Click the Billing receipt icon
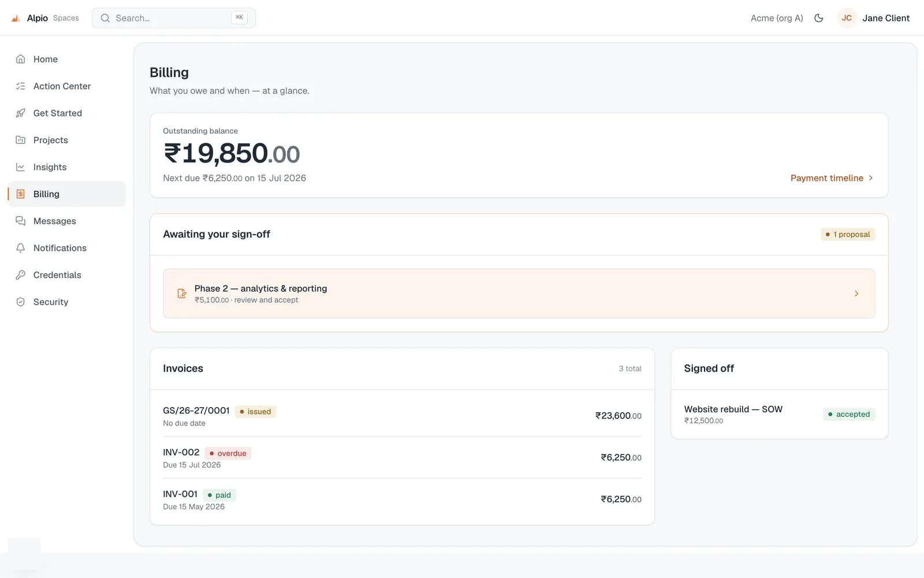Image resolution: width=924 pixels, height=578 pixels. coord(21,194)
